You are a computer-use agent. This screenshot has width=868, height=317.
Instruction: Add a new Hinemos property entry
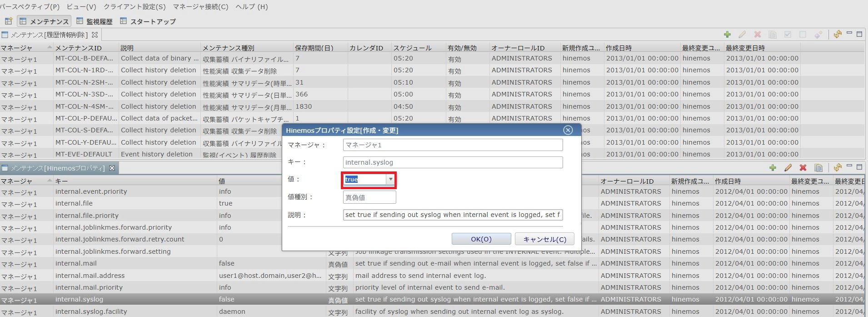(773, 168)
